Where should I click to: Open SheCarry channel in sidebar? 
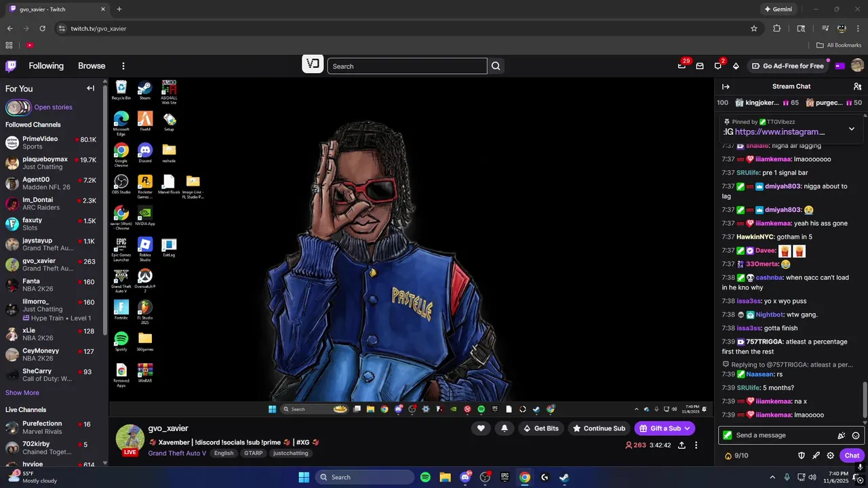tap(53, 375)
